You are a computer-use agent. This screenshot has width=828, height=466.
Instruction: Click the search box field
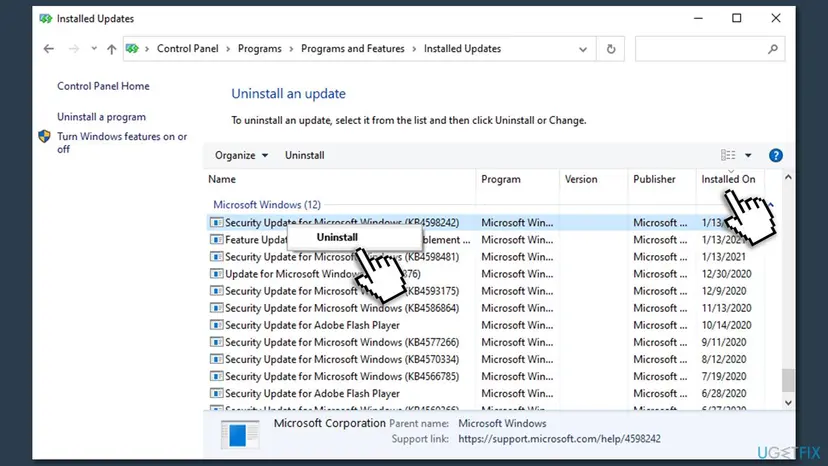tap(709, 49)
